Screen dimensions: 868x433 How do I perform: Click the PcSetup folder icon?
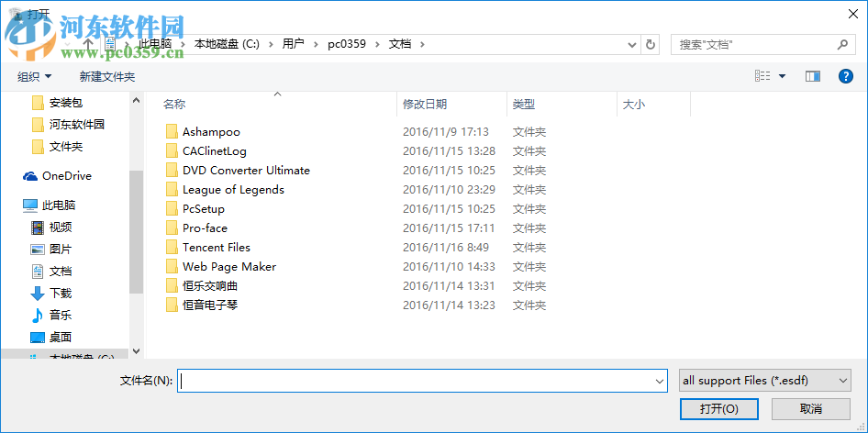pyautogui.click(x=172, y=209)
